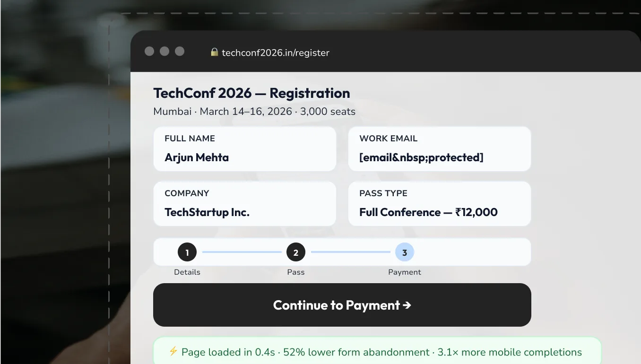Viewport: 641px width, 364px height.
Task: Click the green traffic light window dot
Action: [180, 51]
